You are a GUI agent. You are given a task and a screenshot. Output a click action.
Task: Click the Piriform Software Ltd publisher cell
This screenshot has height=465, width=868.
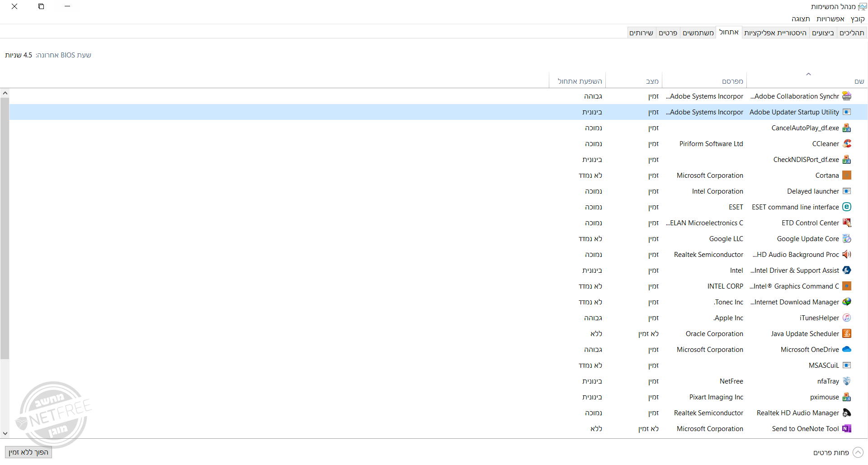pyautogui.click(x=711, y=144)
